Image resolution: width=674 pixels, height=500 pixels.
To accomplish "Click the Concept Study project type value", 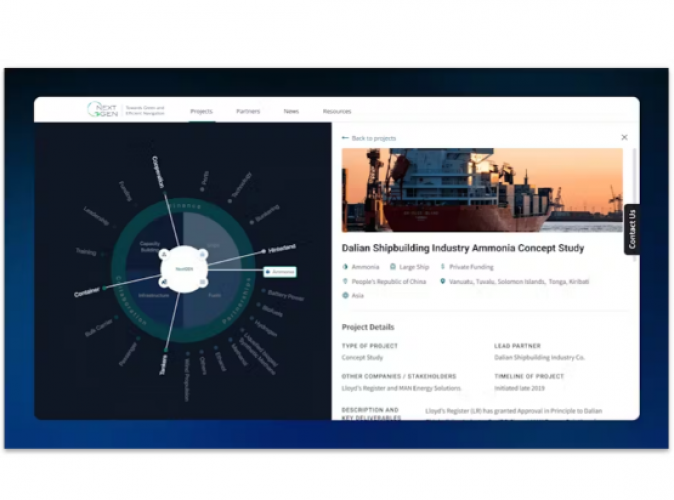I will pyautogui.click(x=362, y=357).
